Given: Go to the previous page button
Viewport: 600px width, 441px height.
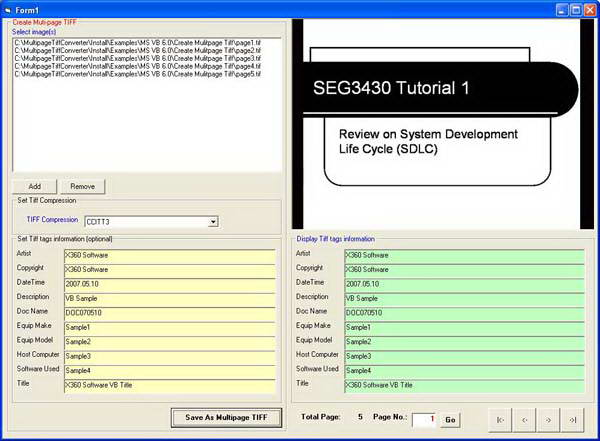Looking at the screenshot, I should (525, 420).
